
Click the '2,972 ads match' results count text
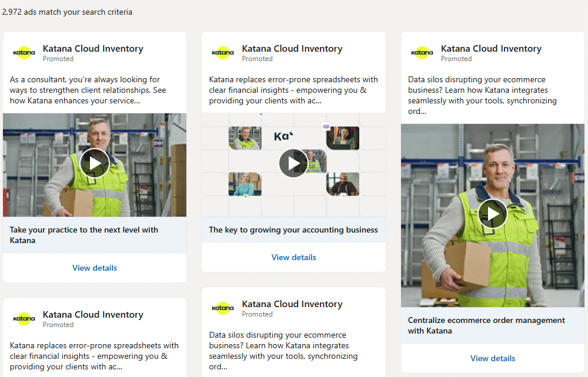66,12
